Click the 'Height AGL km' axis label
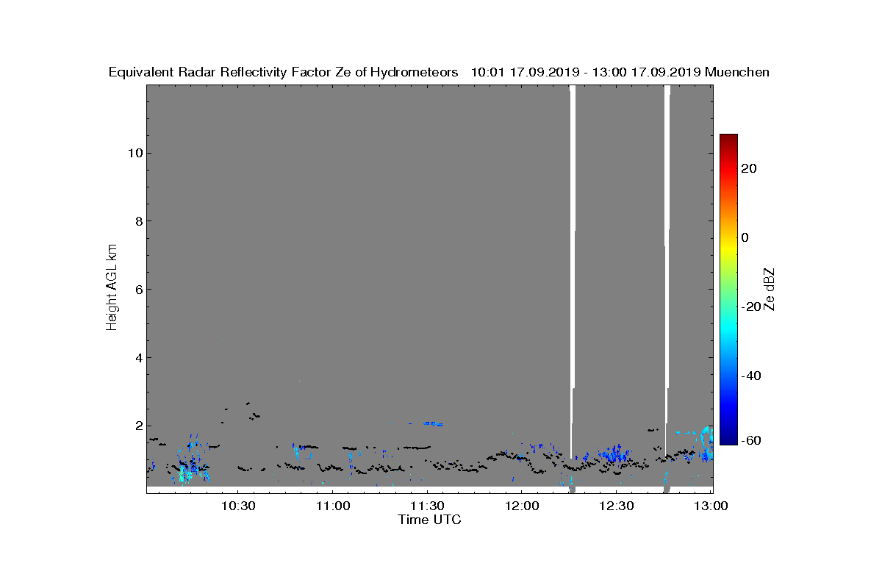The width and height of the screenshot is (882, 588). pos(112,288)
